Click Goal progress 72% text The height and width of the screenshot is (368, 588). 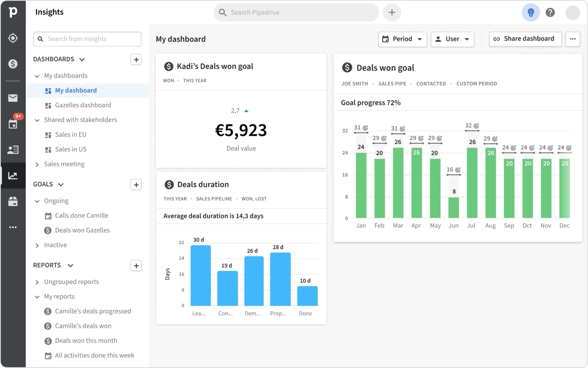[371, 103]
